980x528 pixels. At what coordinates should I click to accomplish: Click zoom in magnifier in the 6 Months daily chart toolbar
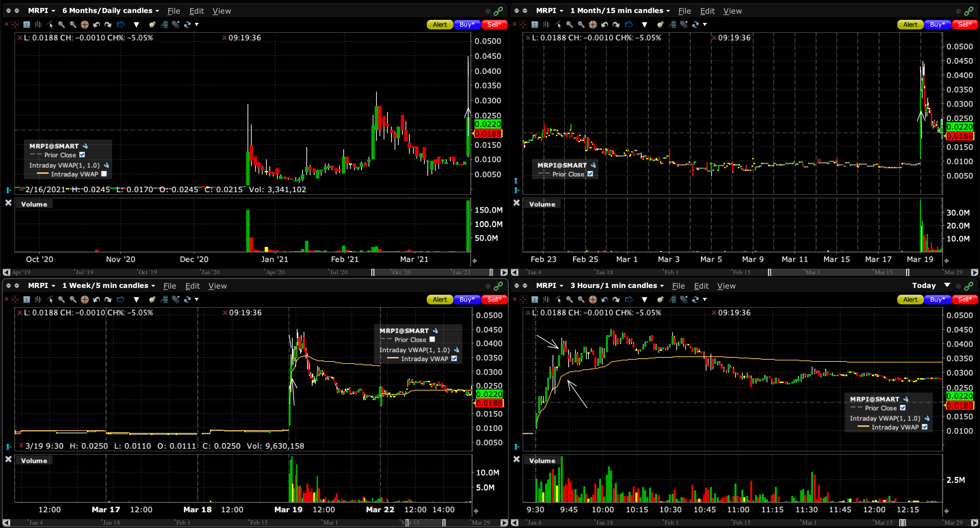coord(61,25)
